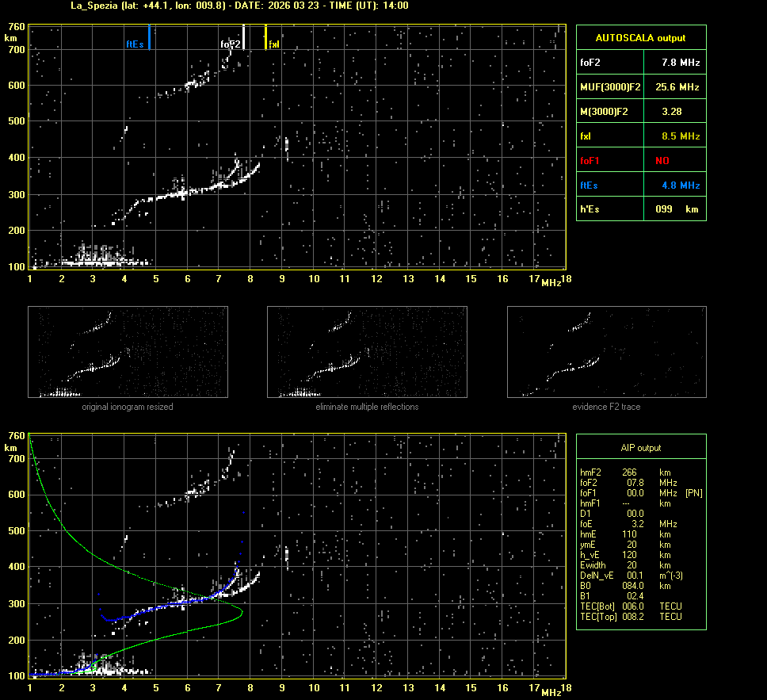Click the AIP output header
The image size is (767, 700).
click(640, 447)
